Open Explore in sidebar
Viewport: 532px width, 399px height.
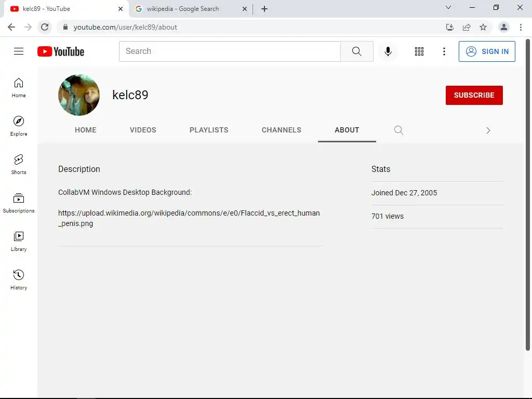point(19,126)
